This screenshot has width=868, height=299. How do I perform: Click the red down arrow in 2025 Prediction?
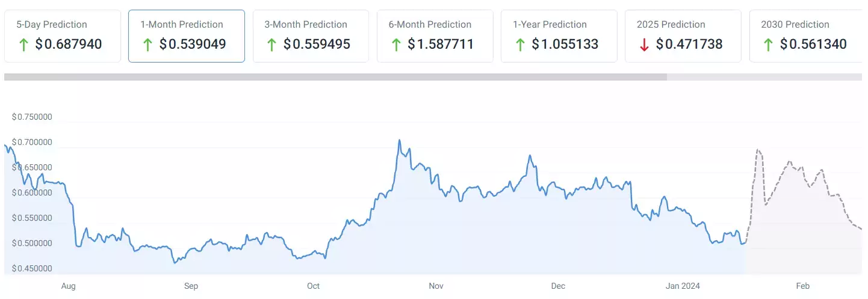tap(643, 45)
